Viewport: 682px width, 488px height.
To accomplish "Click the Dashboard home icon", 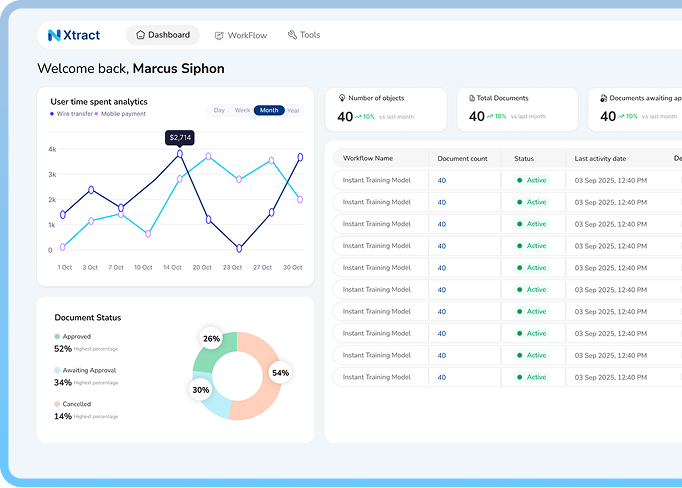I will click(x=140, y=35).
